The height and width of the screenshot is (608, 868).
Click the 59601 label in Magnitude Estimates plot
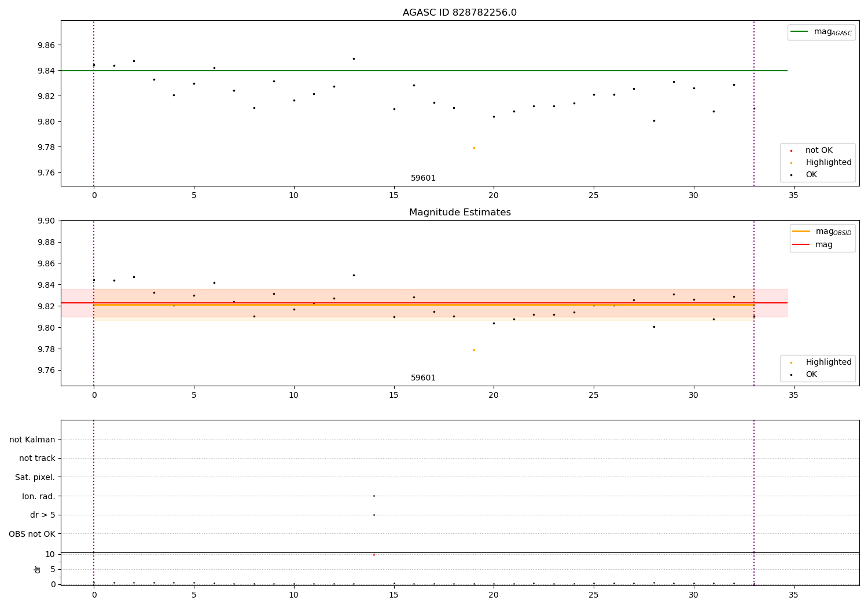click(423, 378)
